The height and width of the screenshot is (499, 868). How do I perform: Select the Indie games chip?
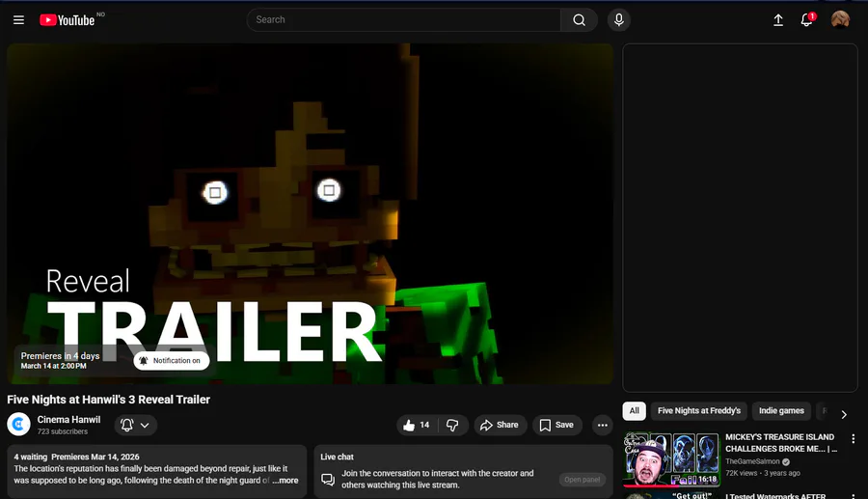pyautogui.click(x=781, y=411)
